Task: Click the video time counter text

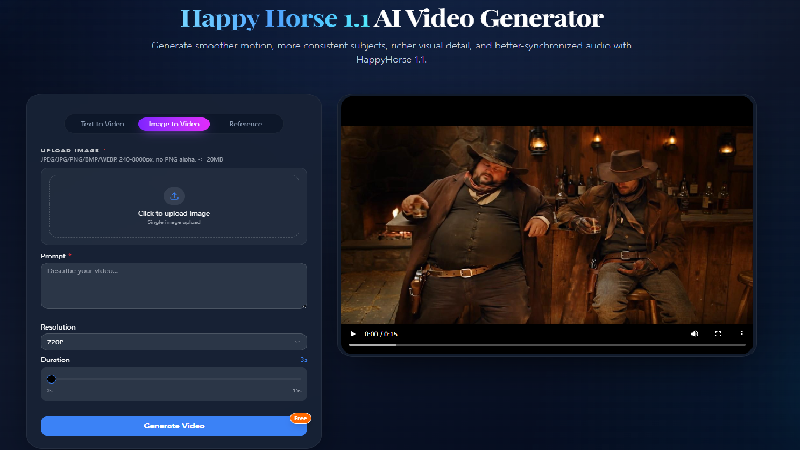Action: pyautogui.click(x=381, y=334)
